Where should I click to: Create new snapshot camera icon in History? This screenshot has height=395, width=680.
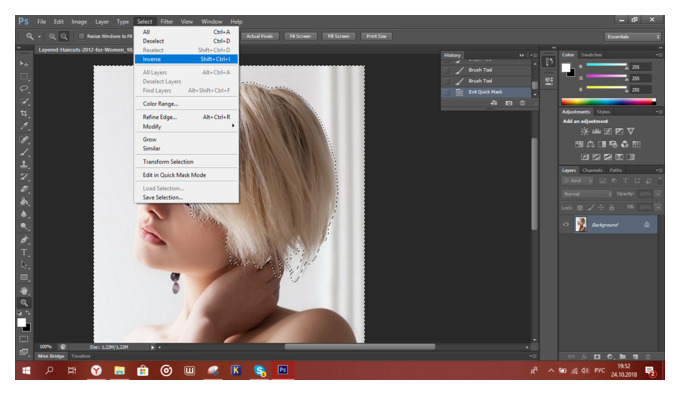[509, 103]
